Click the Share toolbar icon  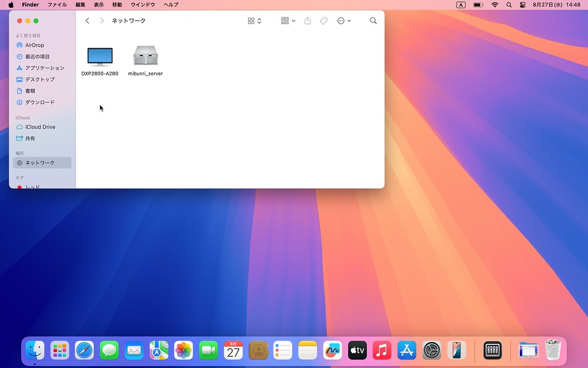(x=308, y=21)
